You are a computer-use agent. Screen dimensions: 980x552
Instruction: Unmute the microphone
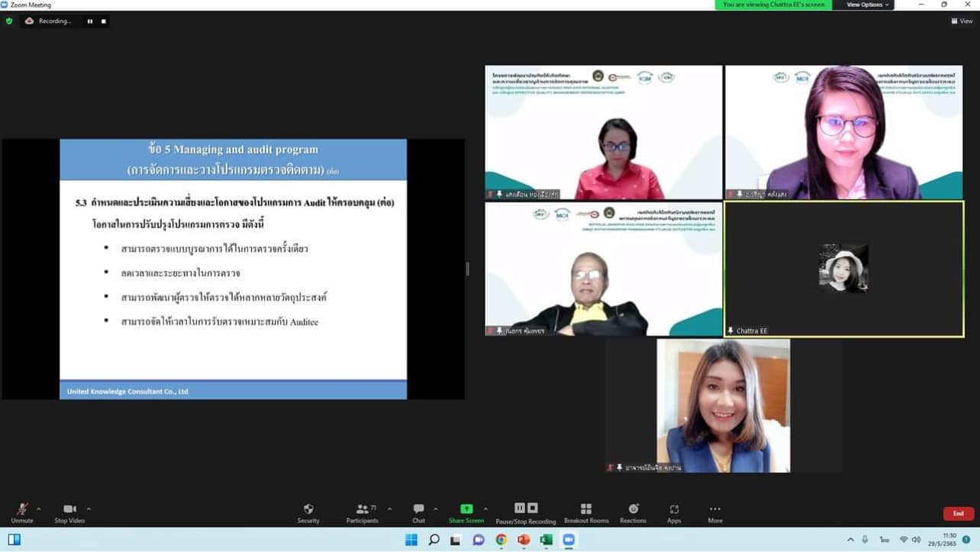point(21,512)
